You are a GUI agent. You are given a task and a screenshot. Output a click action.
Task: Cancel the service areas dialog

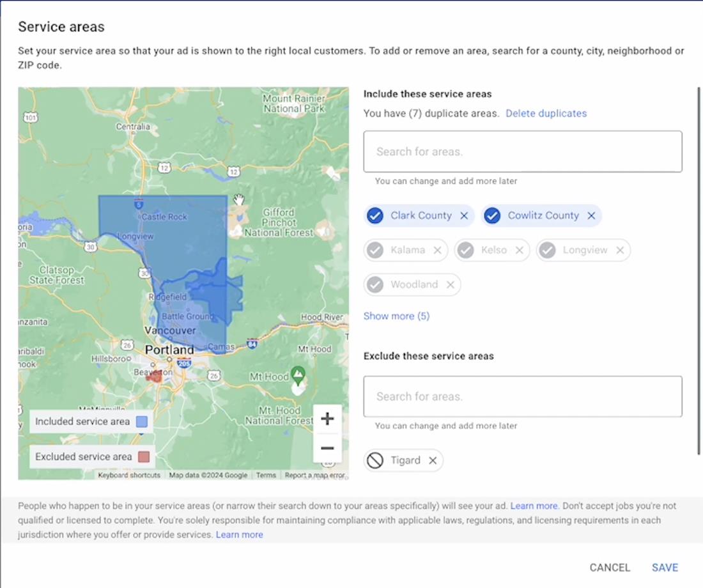610,568
